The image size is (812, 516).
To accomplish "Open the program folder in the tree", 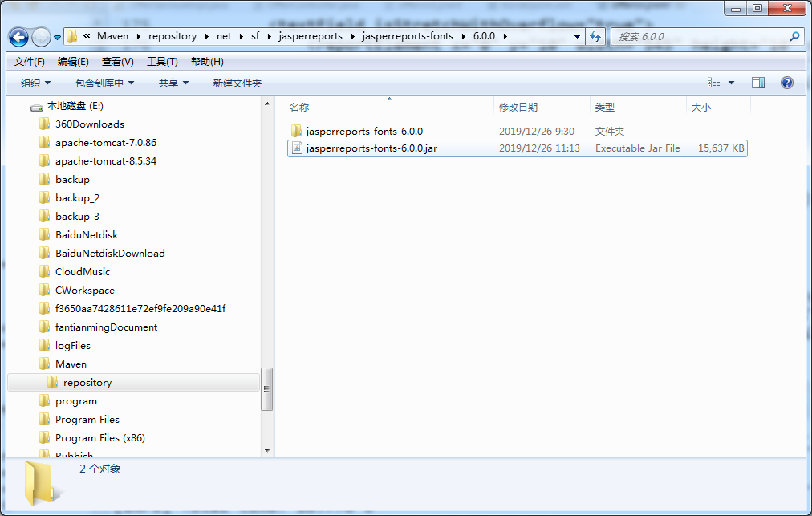I will pos(76,401).
